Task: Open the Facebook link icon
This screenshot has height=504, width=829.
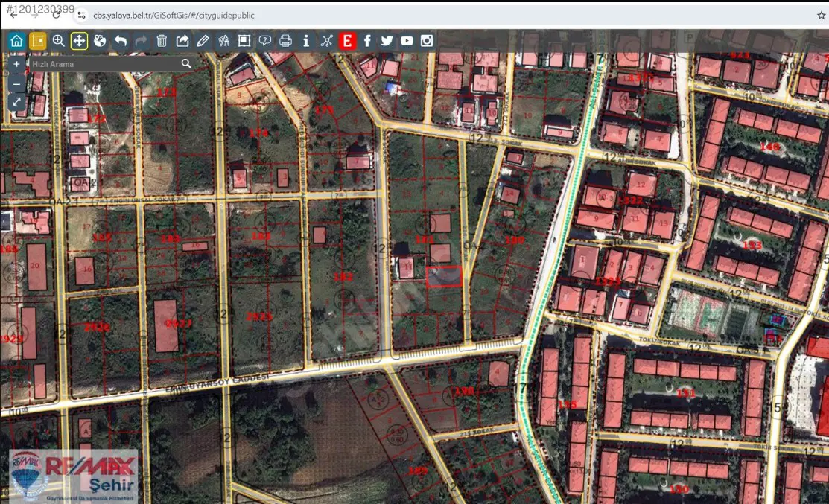Action: coord(367,41)
